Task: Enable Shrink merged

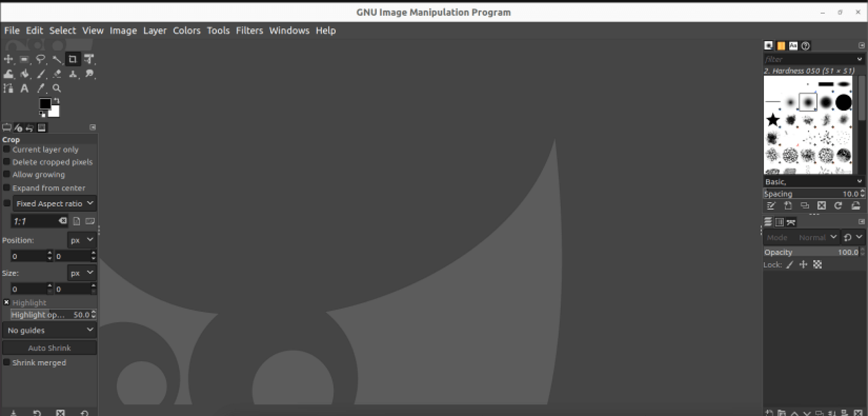Action: tap(6, 362)
